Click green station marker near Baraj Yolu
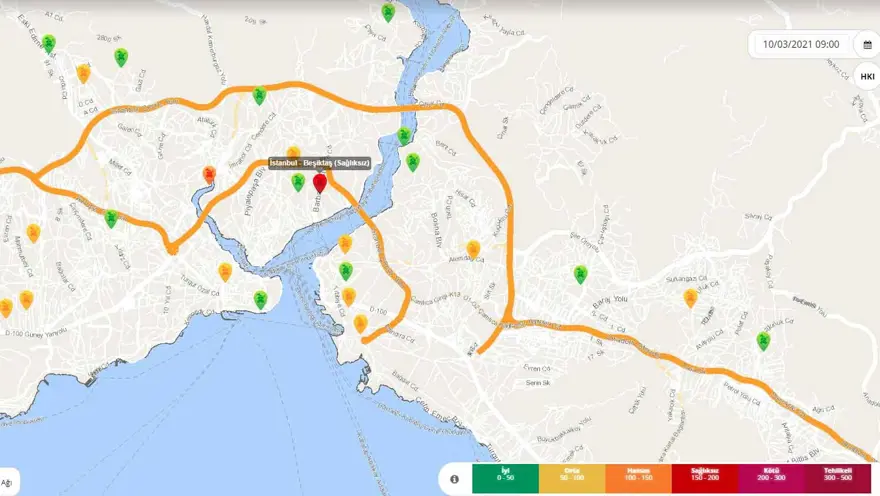Screen dimensions: 880x496 click(580, 273)
